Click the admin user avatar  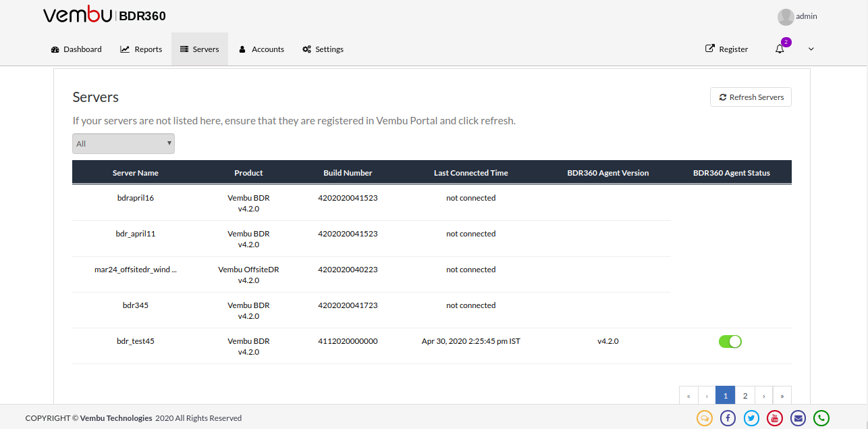coord(786,17)
